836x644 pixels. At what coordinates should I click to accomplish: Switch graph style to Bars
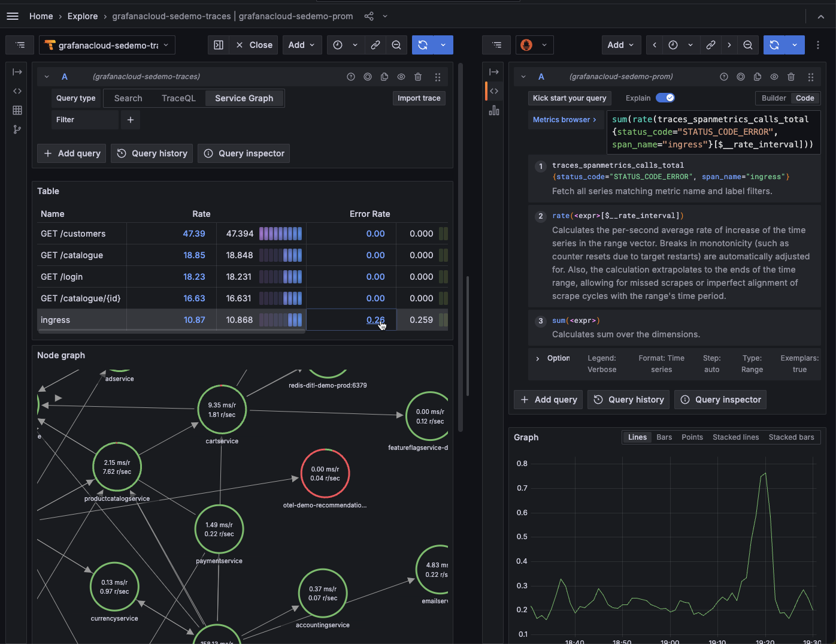pyautogui.click(x=664, y=437)
